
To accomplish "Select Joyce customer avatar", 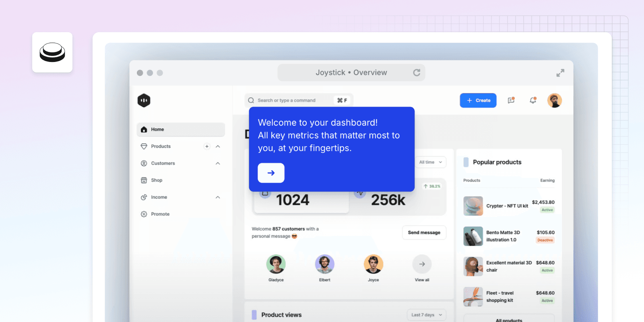I will click(373, 264).
